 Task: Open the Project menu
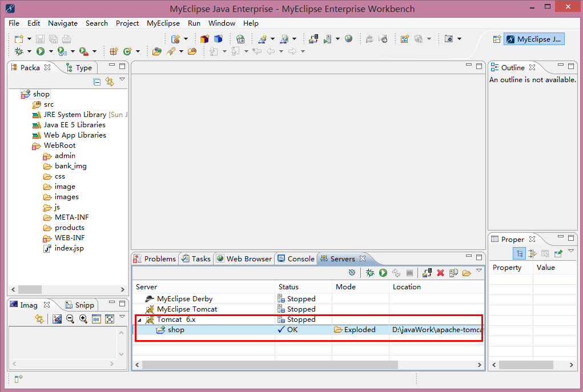coord(127,23)
